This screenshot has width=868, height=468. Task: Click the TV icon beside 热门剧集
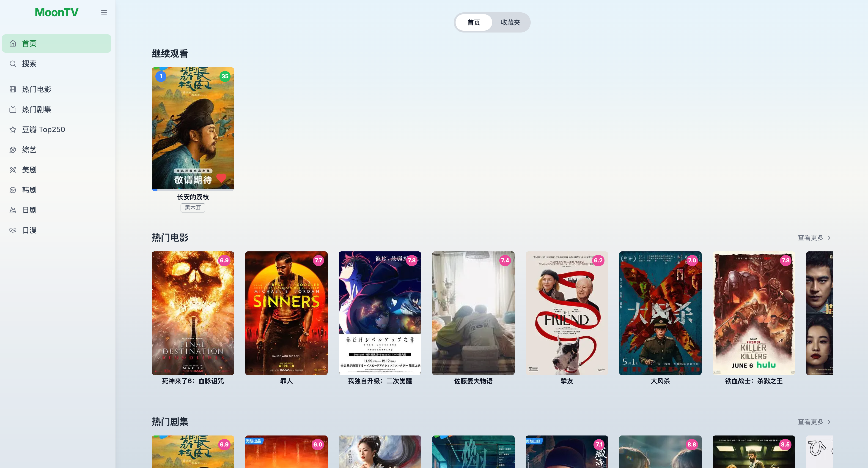tap(13, 109)
